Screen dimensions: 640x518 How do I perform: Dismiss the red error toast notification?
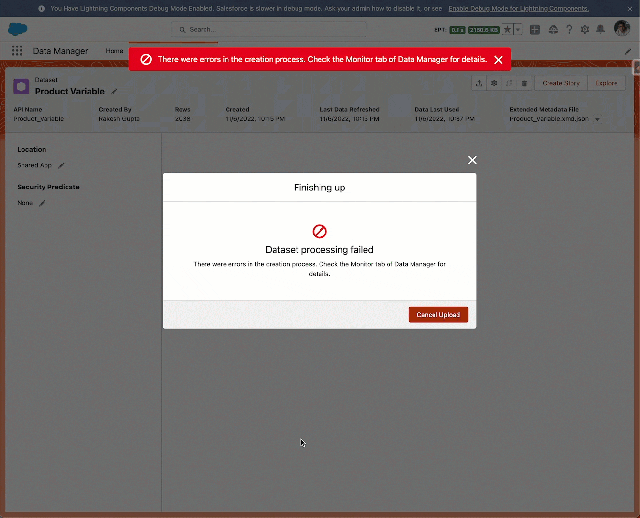pyautogui.click(x=498, y=60)
